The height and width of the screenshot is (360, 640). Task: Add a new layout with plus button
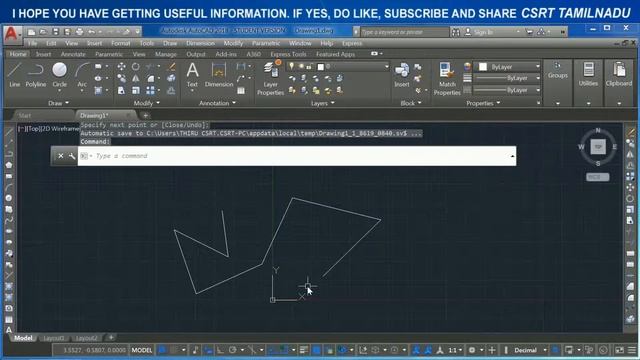111,338
